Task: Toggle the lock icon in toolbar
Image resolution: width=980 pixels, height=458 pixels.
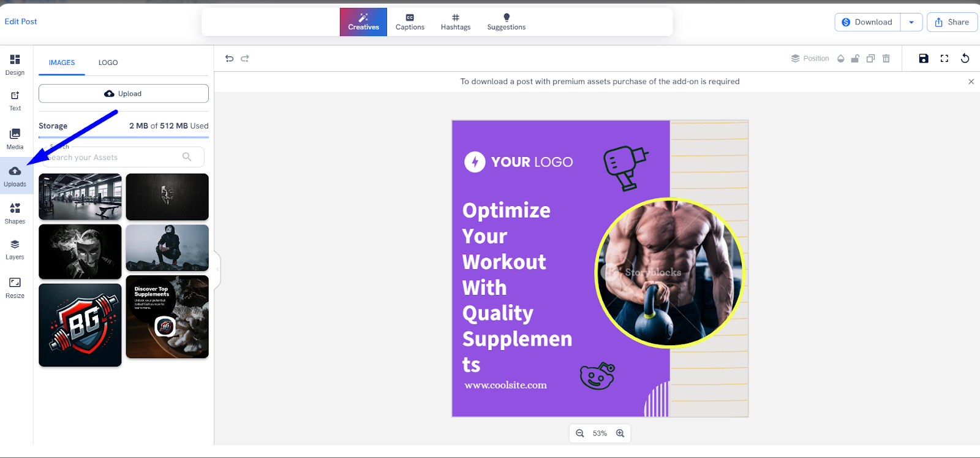Action: [x=855, y=58]
